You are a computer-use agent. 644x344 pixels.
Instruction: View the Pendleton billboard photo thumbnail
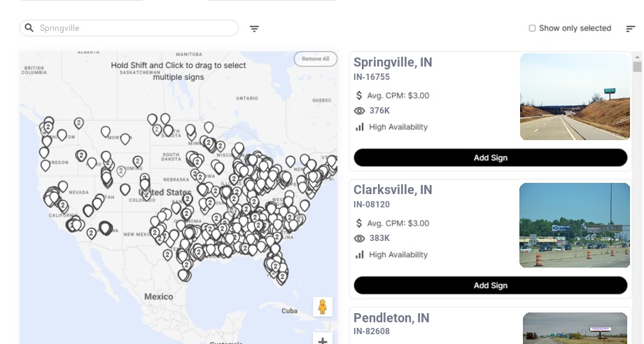pos(575,329)
